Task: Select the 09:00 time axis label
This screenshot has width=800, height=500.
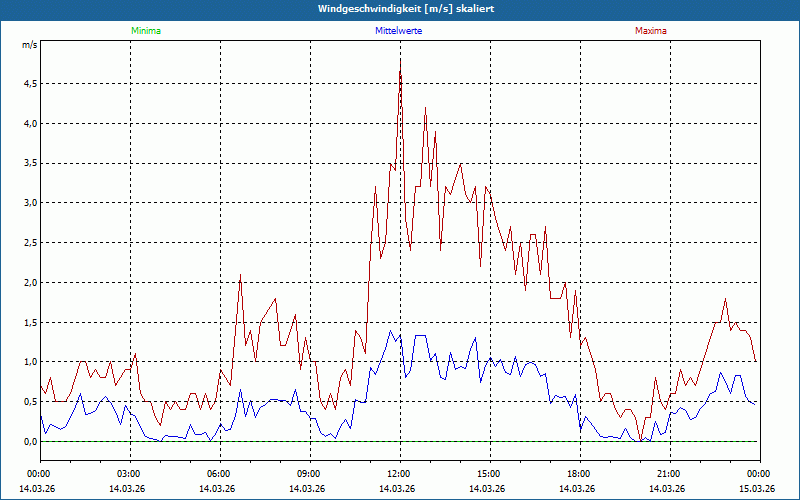Action: coord(309,474)
